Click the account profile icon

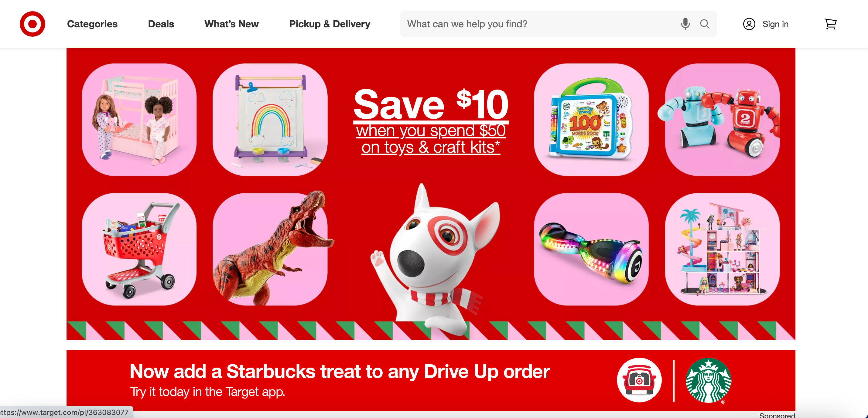[x=749, y=24]
